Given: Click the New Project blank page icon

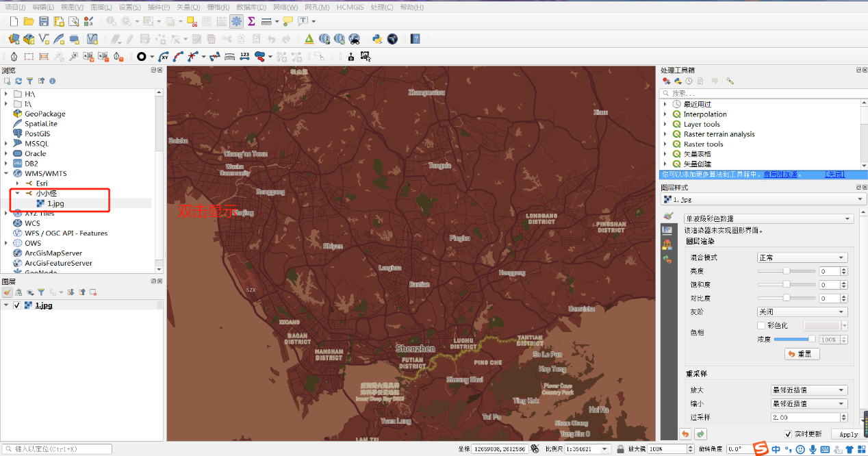Looking at the screenshot, I should [x=12, y=22].
